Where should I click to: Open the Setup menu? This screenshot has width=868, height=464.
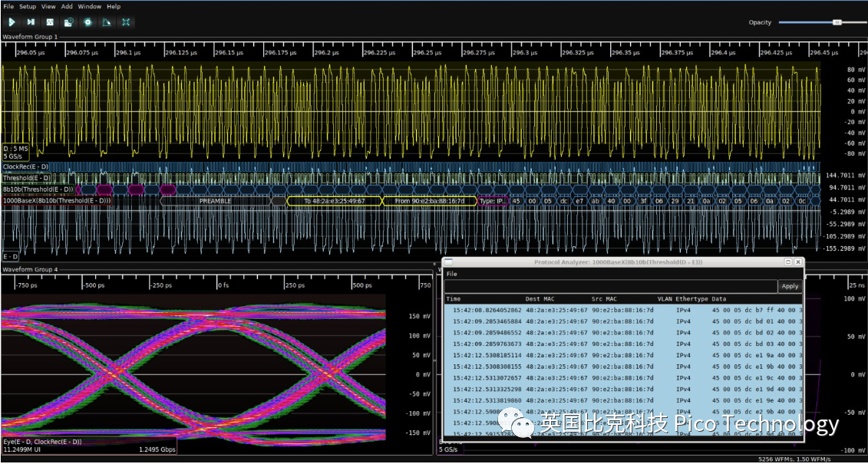click(28, 6)
